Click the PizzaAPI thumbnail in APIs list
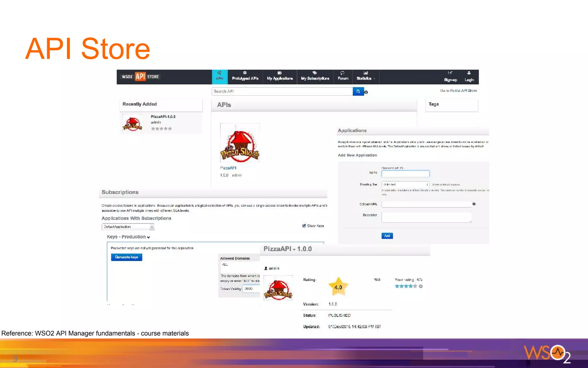 click(x=240, y=143)
